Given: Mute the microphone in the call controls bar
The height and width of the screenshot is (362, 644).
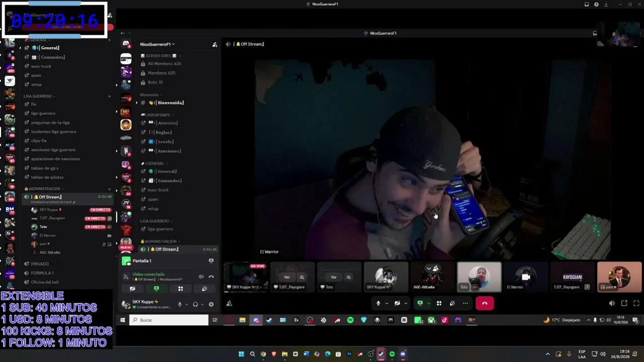Looking at the screenshot, I should coord(378,303).
